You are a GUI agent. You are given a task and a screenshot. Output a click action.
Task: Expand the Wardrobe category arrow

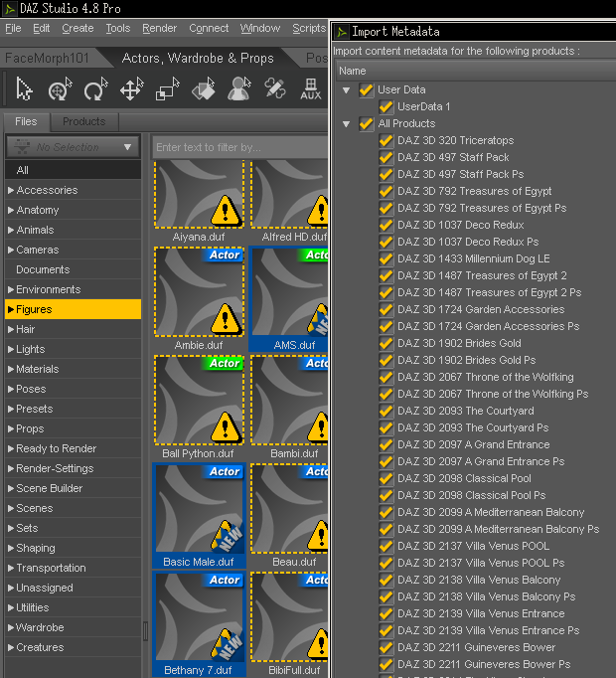point(11,627)
